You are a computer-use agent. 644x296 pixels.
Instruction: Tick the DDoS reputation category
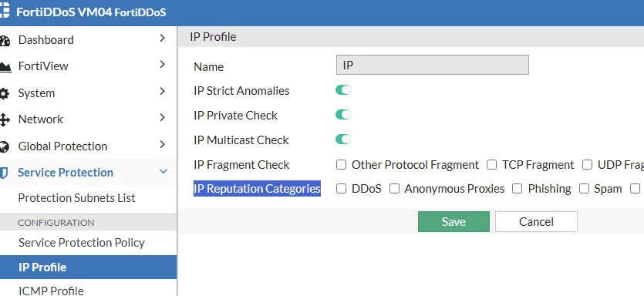[x=341, y=188]
